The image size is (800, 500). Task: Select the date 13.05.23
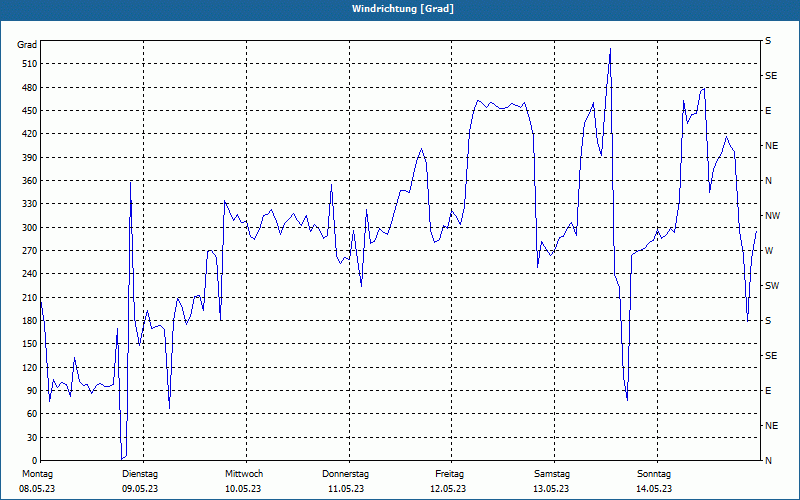tap(551, 489)
